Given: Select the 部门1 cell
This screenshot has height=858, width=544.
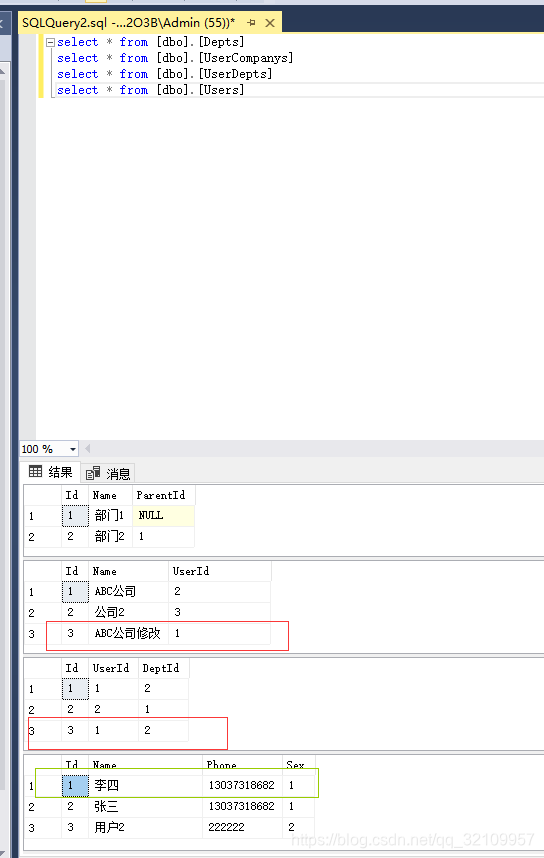Looking at the screenshot, I should 111,515.
